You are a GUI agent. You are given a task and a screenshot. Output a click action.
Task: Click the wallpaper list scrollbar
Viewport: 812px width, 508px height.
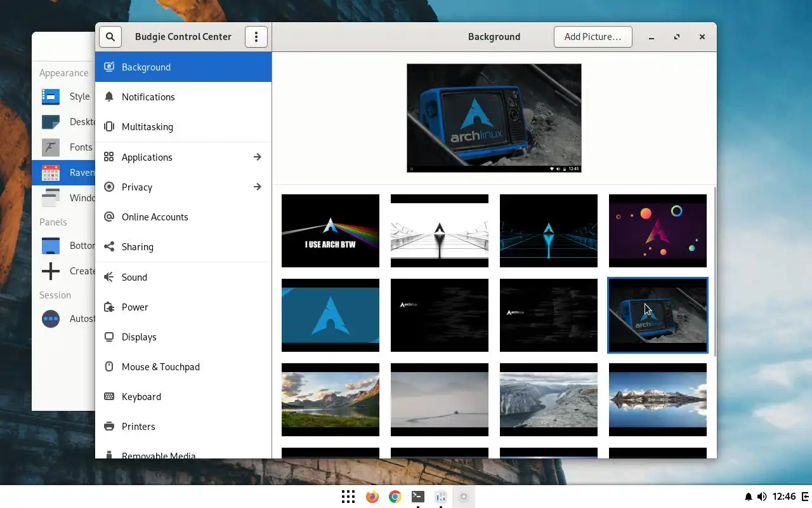tap(714, 271)
